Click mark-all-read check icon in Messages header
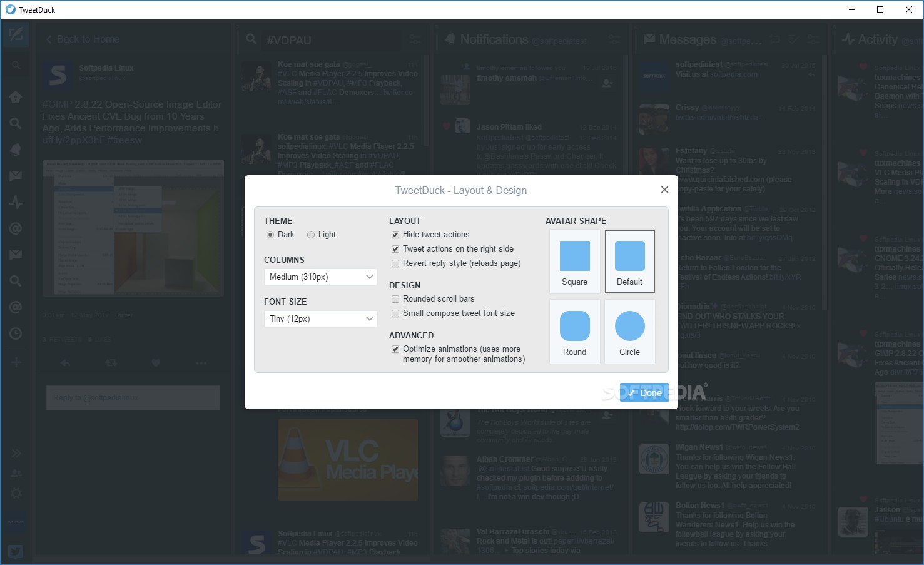The height and width of the screenshot is (565, 924). 793,39
